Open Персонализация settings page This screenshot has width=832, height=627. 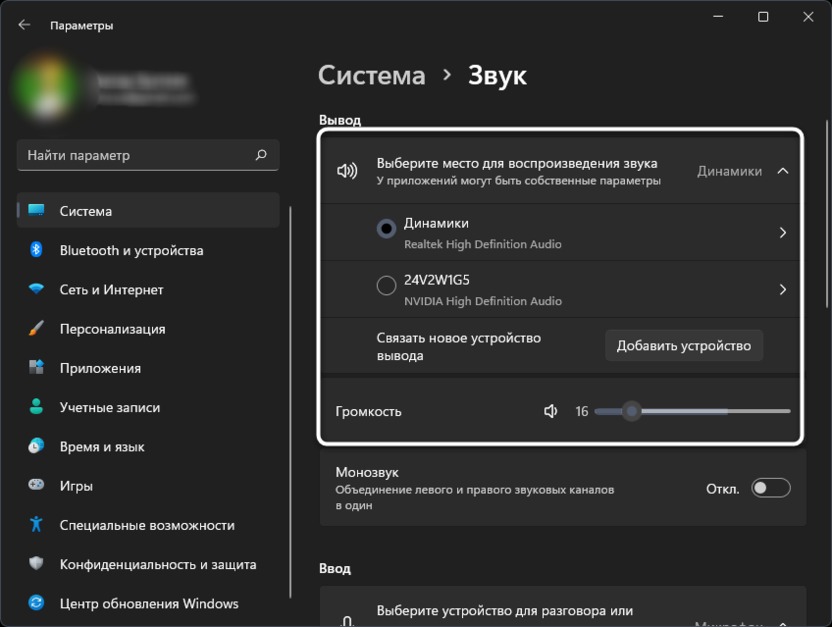pyautogui.click(x=112, y=329)
